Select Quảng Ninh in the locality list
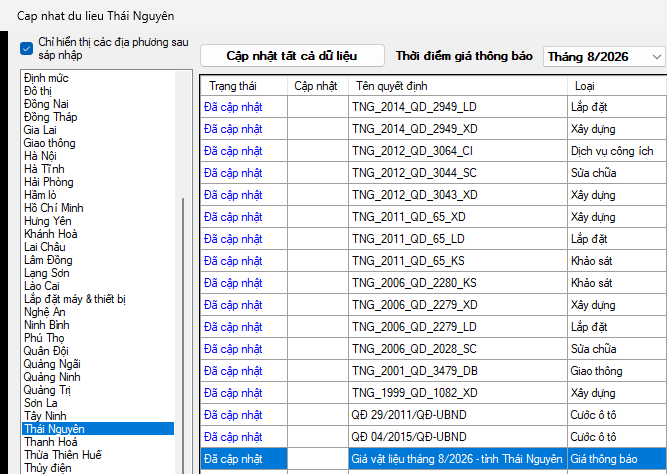Image resolution: width=667 pixels, height=474 pixels. (52, 377)
